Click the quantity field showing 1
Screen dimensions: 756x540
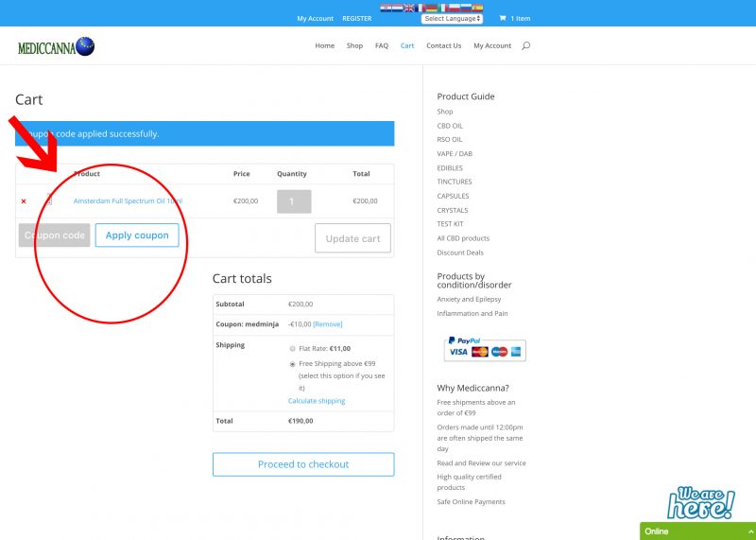(294, 201)
